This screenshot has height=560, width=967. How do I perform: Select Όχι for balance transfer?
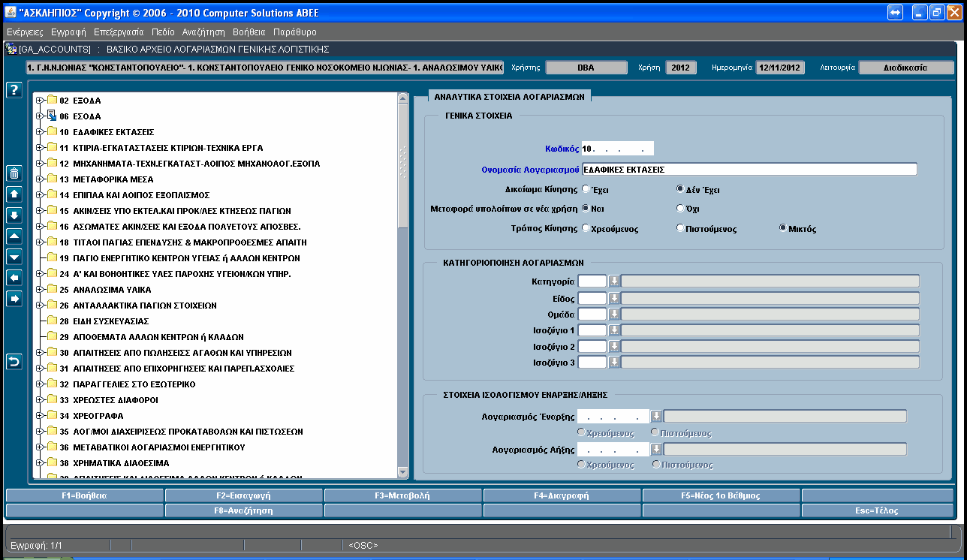(x=680, y=209)
